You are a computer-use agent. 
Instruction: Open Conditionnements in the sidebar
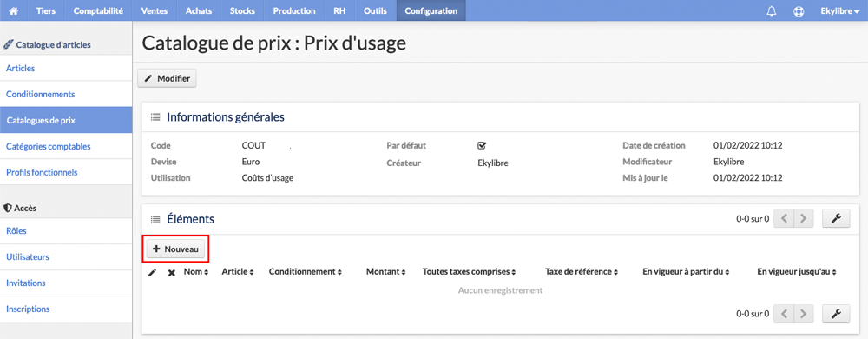66,94
